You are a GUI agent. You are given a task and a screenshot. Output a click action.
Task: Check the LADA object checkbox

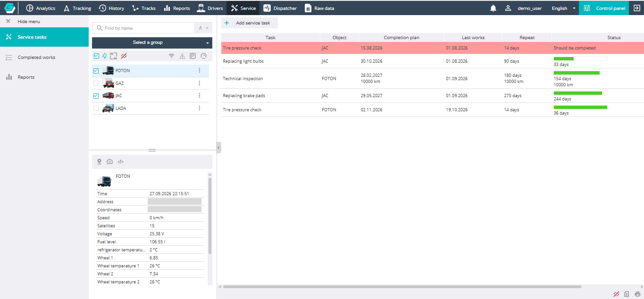[x=96, y=108]
